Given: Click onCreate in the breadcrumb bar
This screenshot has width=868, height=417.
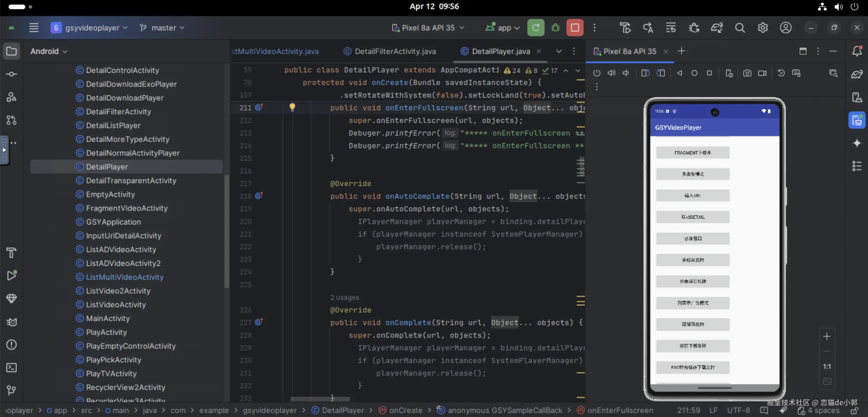Looking at the screenshot, I should tap(405, 410).
